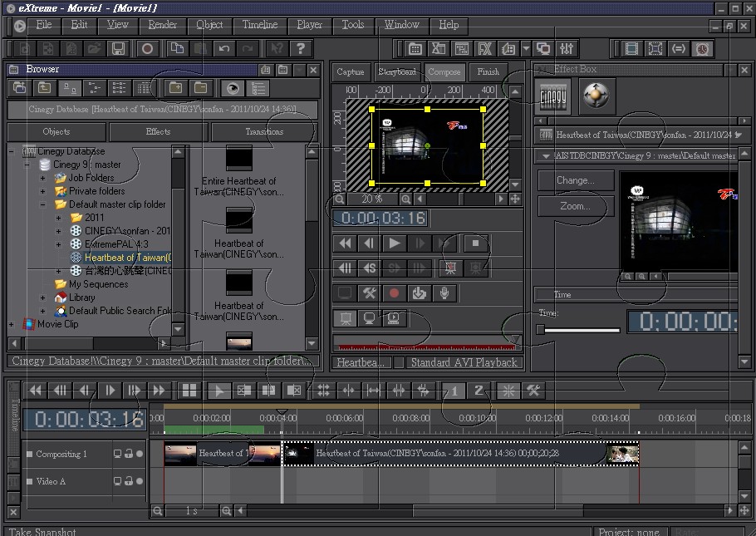Viewport: 756px width, 536px height.
Task: Expand the 2011 folder node
Action: [59, 218]
